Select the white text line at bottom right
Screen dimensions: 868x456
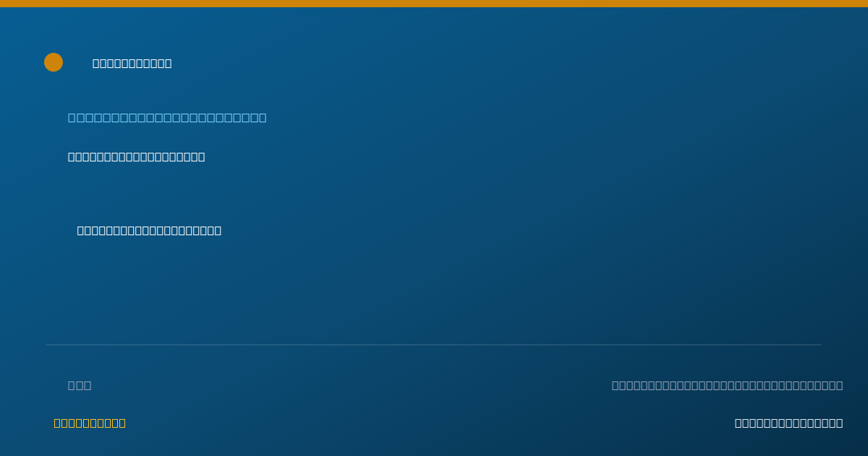coord(788,423)
